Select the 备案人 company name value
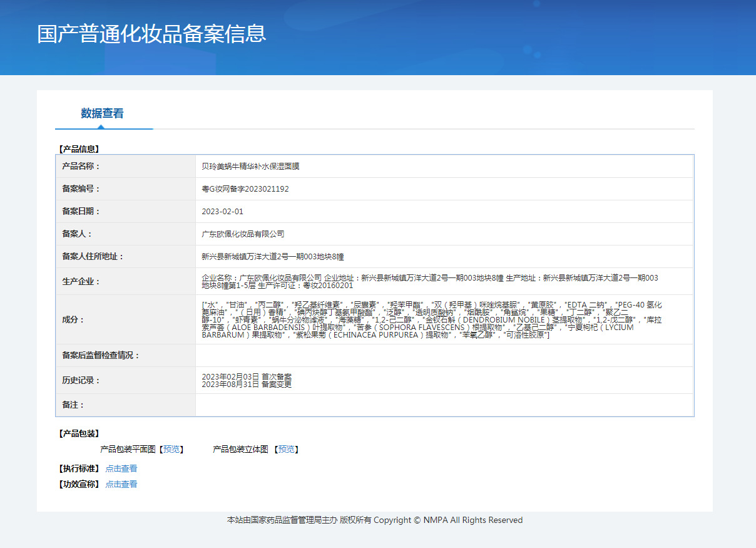Screen dimensions: 756x548 243,234
